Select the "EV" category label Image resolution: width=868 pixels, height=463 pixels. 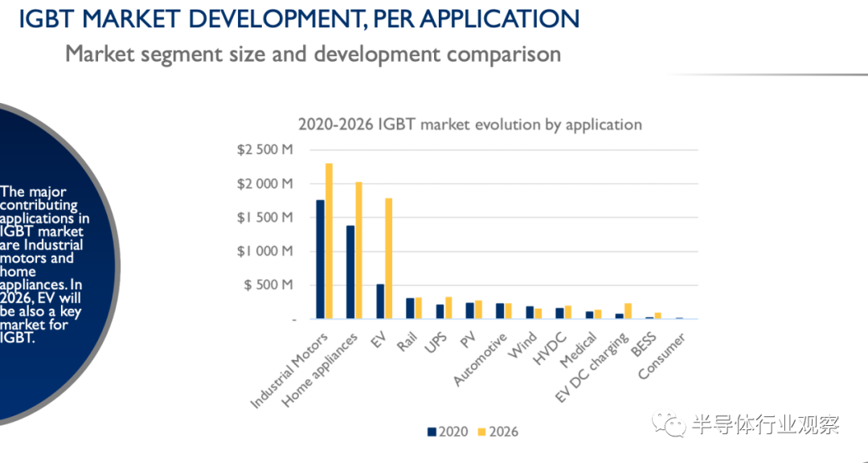click(379, 341)
